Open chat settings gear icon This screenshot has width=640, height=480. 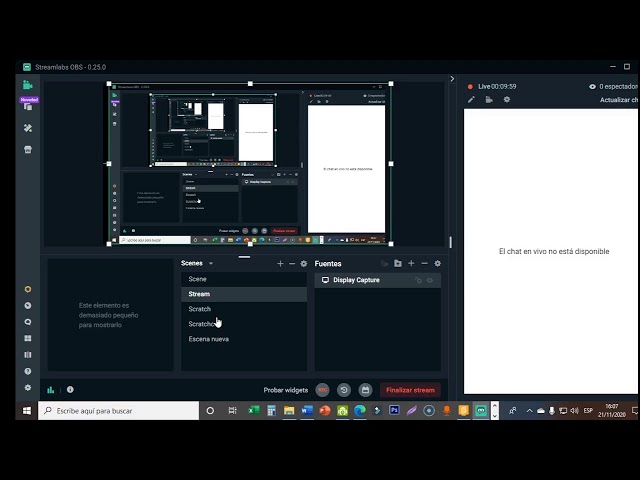507,99
